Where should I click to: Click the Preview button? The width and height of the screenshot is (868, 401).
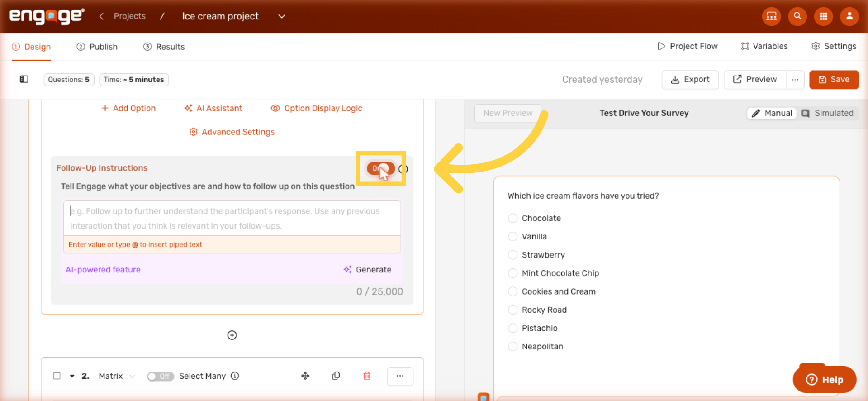pos(754,80)
